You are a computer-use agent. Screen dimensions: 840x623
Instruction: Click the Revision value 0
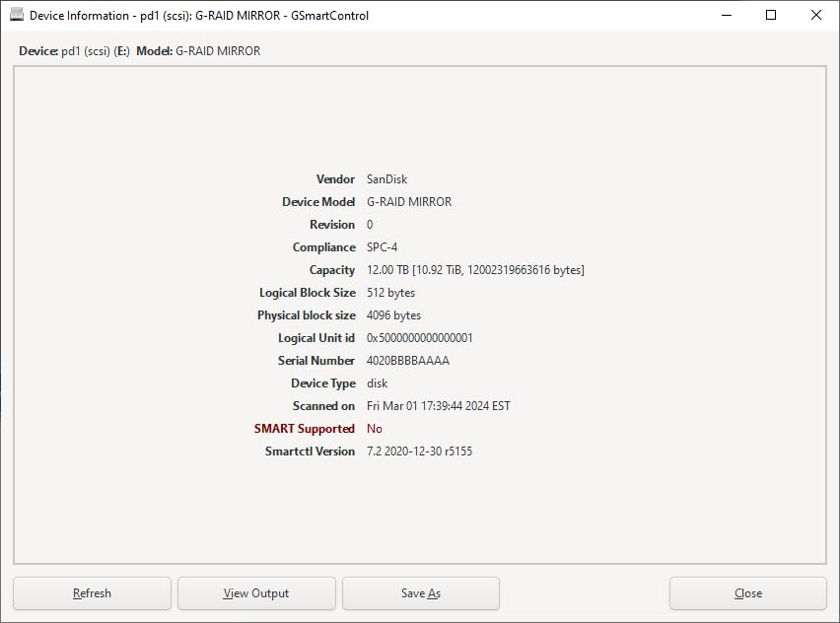(x=370, y=225)
